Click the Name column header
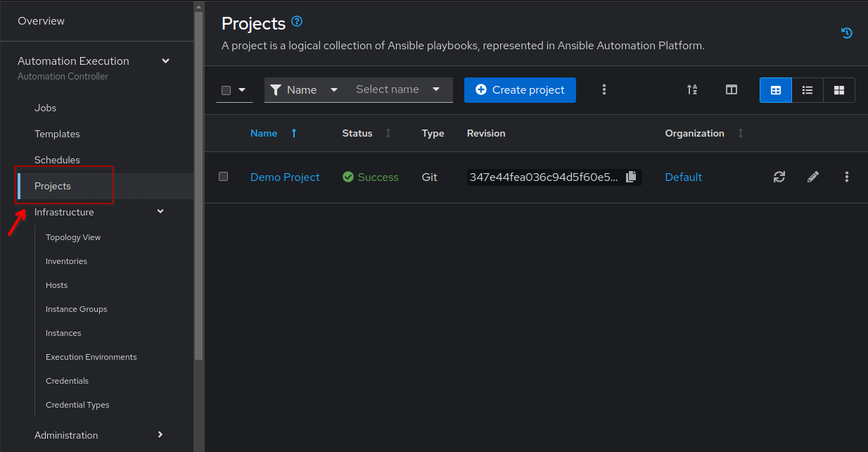Viewport: 868px width, 452px height. pos(264,133)
